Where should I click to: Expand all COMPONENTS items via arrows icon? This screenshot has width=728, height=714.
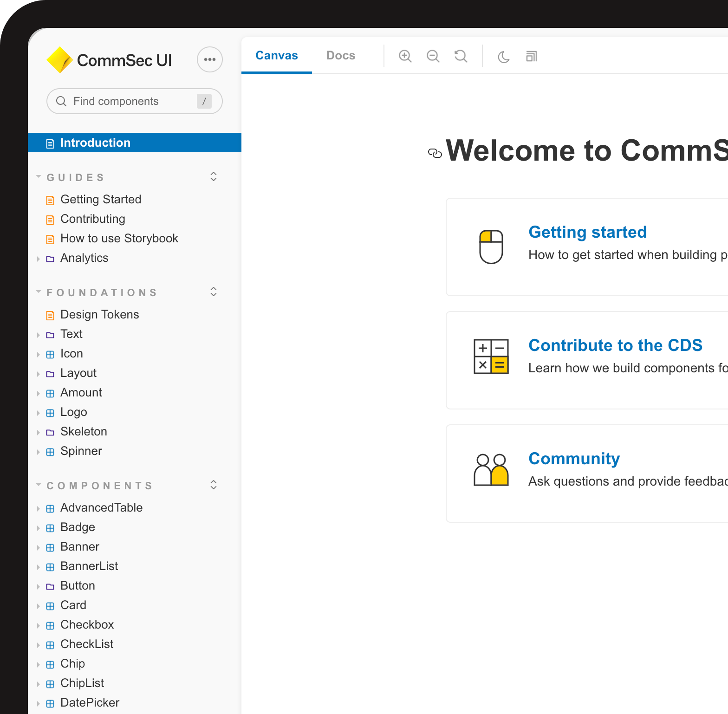pyautogui.click(x=214, y=485)
